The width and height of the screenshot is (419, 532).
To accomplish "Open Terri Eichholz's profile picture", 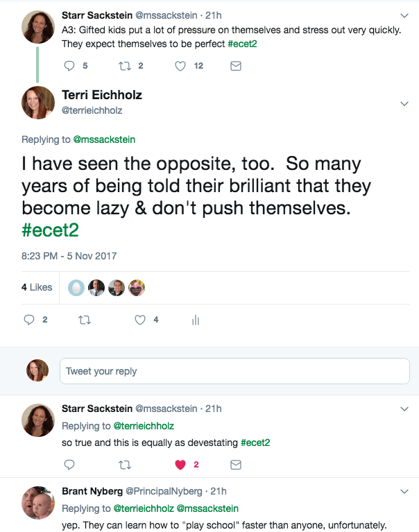I will click(38, 103).
